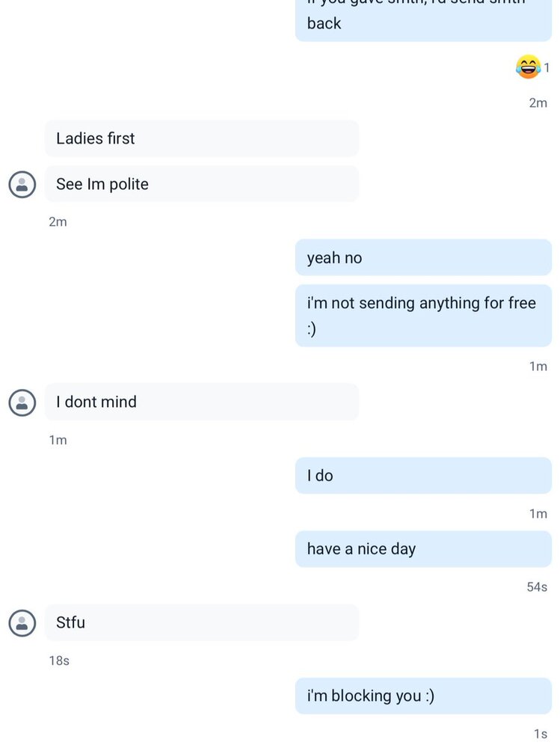Screen dimensions: 560x748
Task: Click the reaction count next to the emoji
Action: (547, 68)
